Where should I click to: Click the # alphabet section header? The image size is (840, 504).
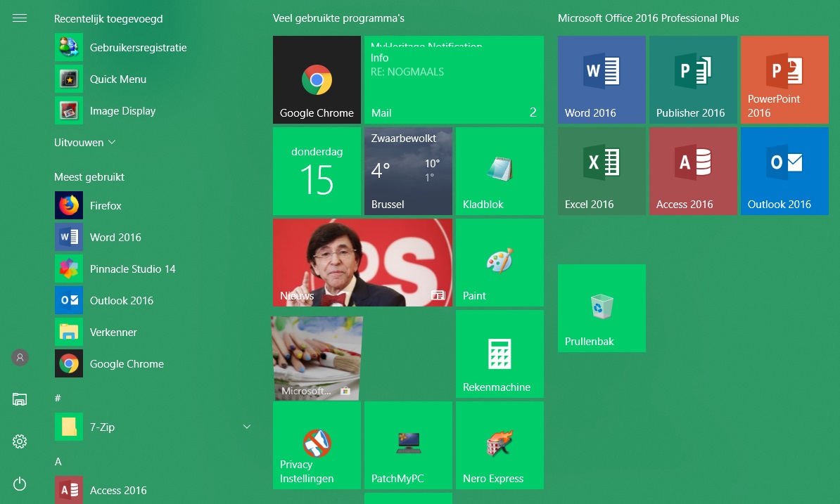coord(58,398)
